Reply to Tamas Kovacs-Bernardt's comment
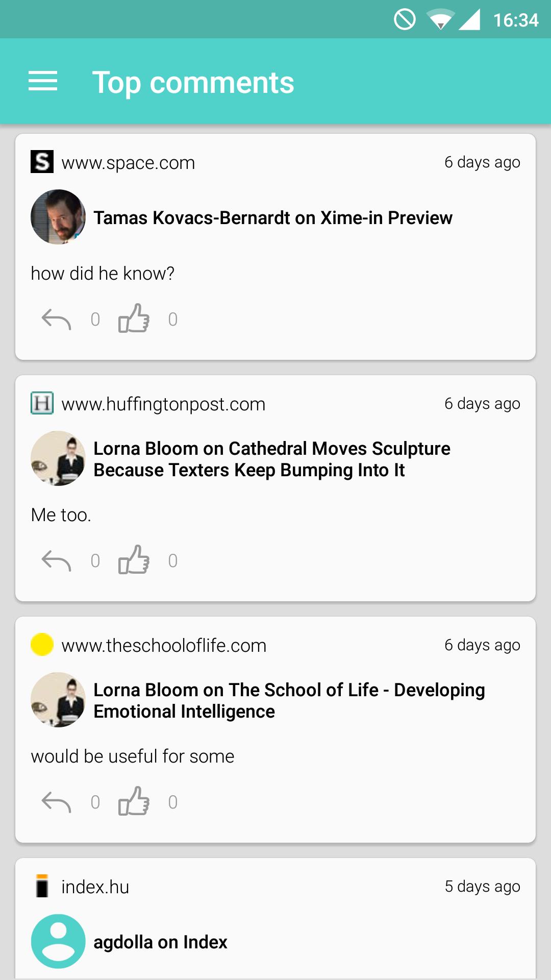 [56, 320]
